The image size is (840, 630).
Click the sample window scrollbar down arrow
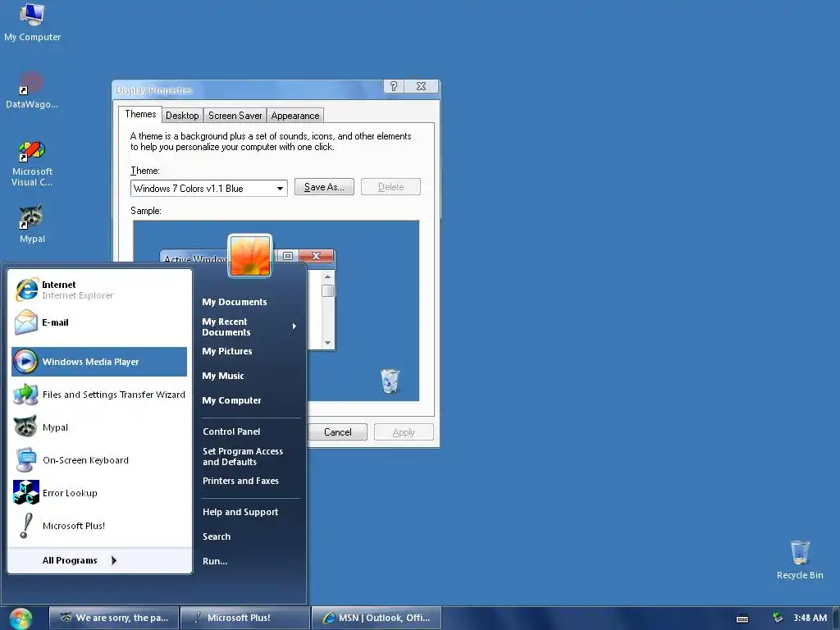[328, 343]
